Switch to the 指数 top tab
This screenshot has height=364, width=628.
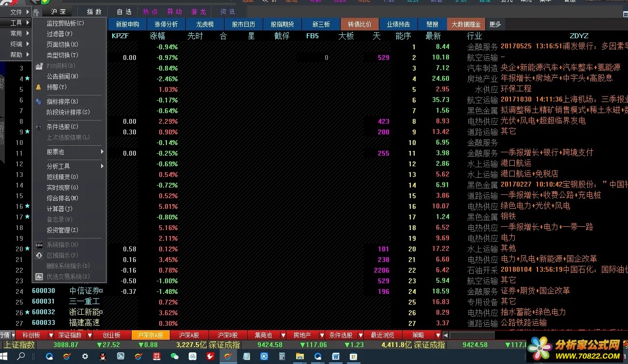[x=94, y=12]
